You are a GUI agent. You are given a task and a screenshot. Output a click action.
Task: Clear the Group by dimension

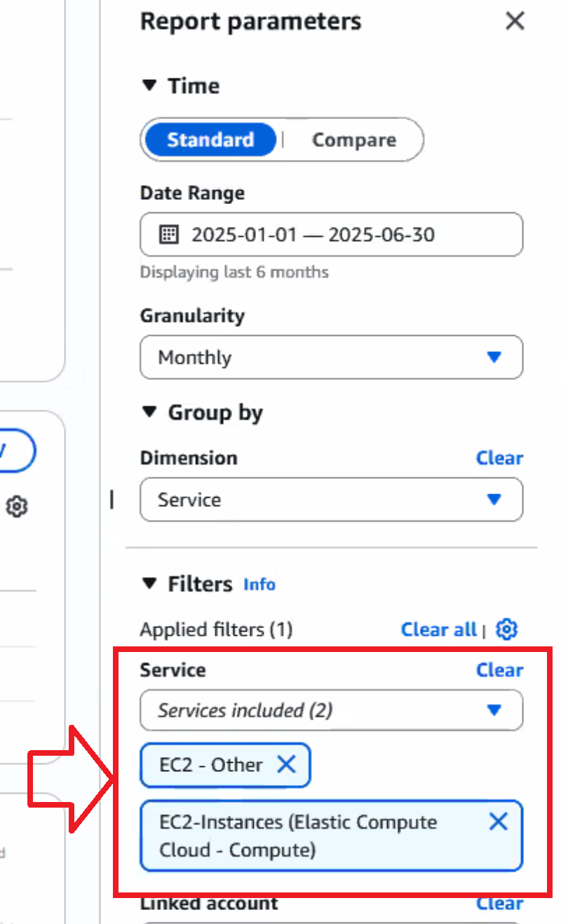pos(499,458)
